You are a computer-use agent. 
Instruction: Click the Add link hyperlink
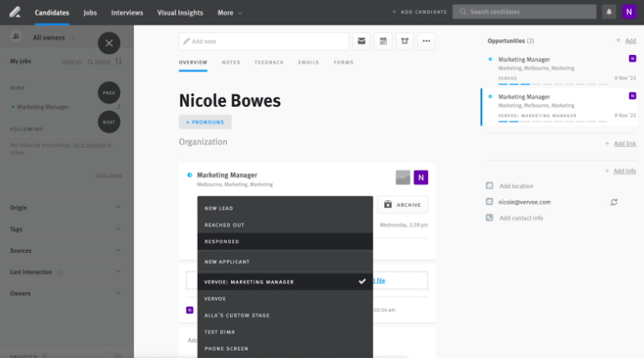coord(624,143)
